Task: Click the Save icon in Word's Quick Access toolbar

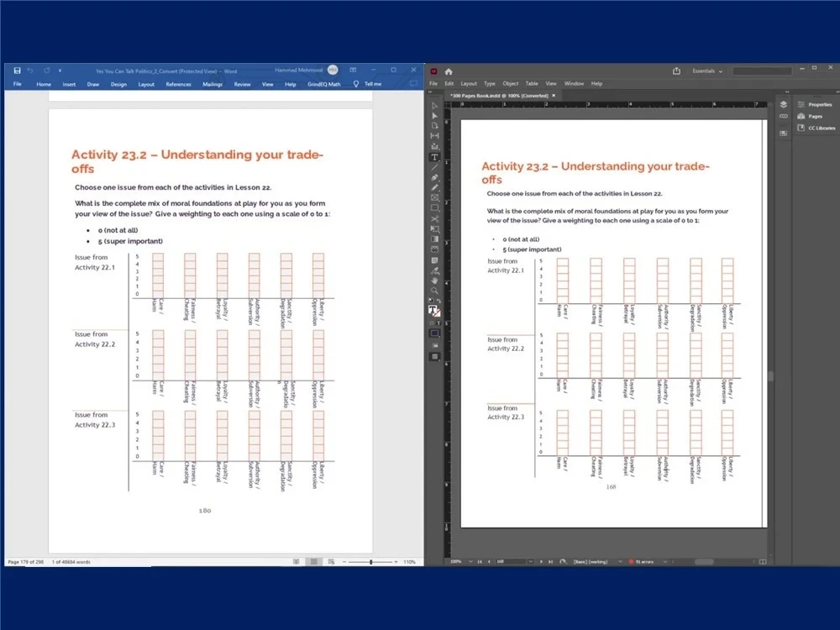Action: tap(18, 71)
